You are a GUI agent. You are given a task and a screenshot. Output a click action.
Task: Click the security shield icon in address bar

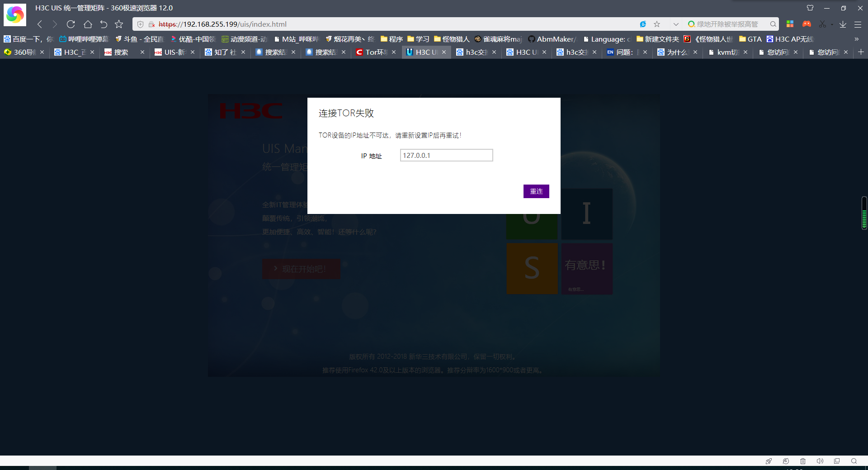(x=141, y=24)
